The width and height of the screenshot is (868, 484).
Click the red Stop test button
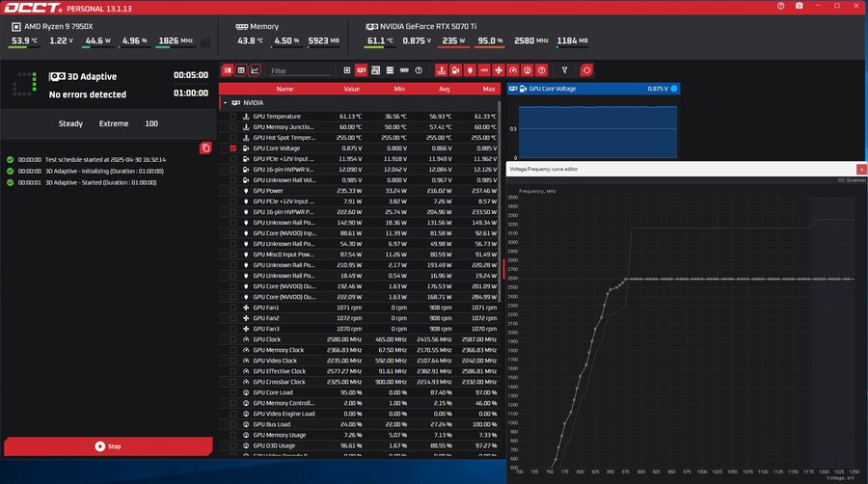[106, 446]
